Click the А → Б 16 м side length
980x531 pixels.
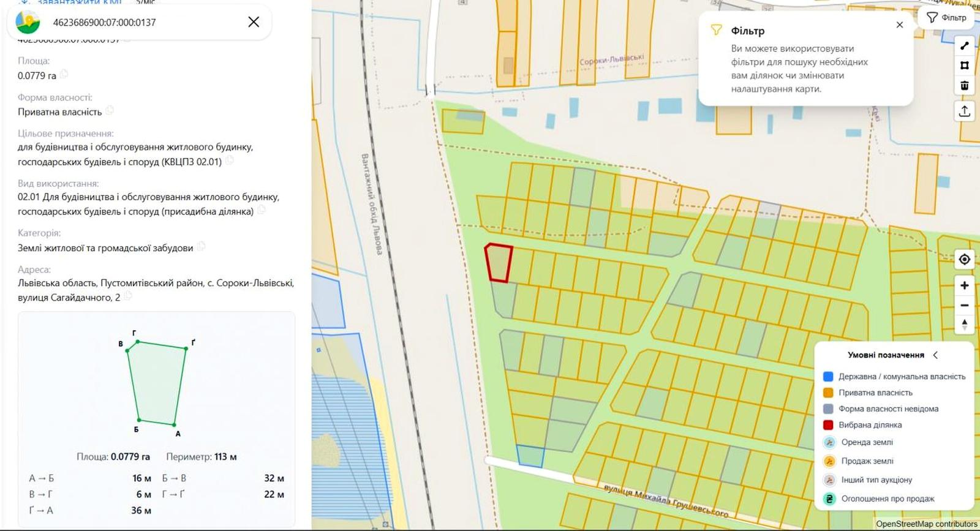(90, 478)
